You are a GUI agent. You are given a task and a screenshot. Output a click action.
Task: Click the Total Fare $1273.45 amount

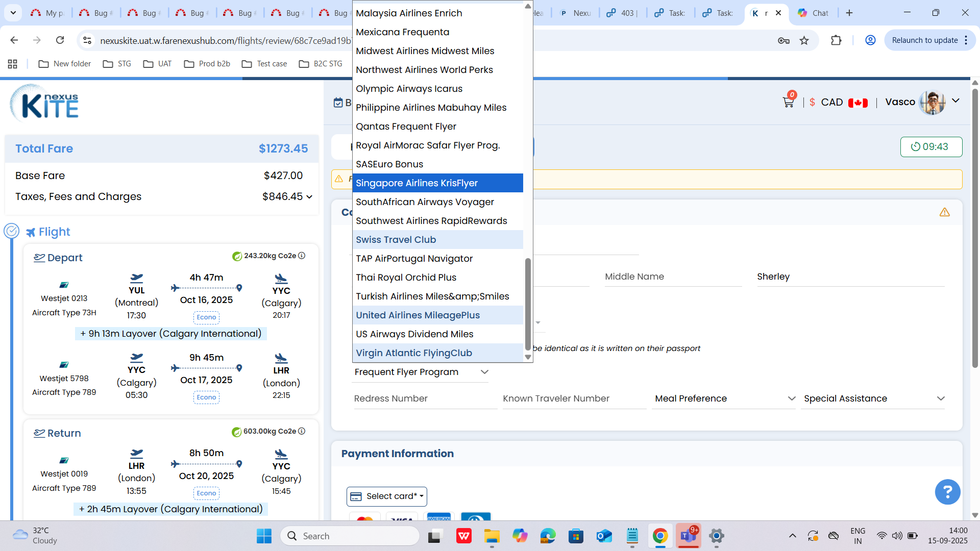[x=283, y=148]
